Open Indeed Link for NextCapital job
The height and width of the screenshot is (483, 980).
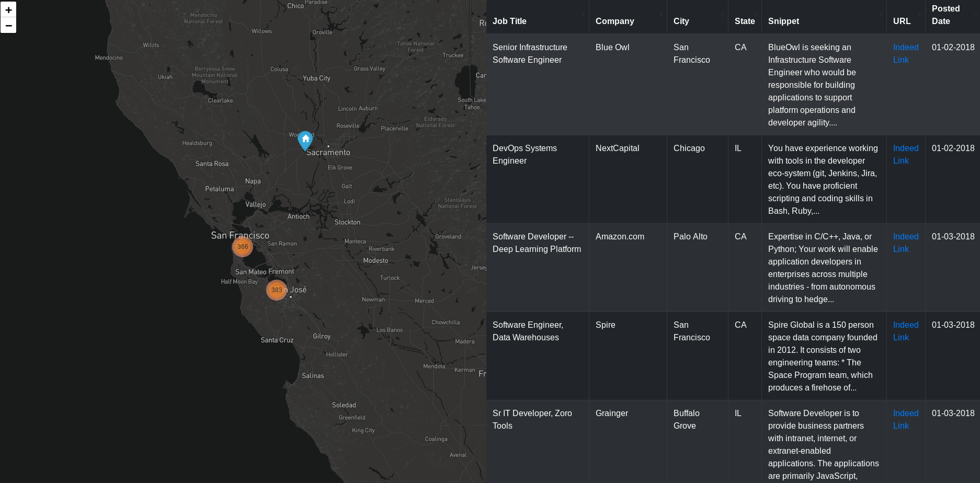click(906, 154)
